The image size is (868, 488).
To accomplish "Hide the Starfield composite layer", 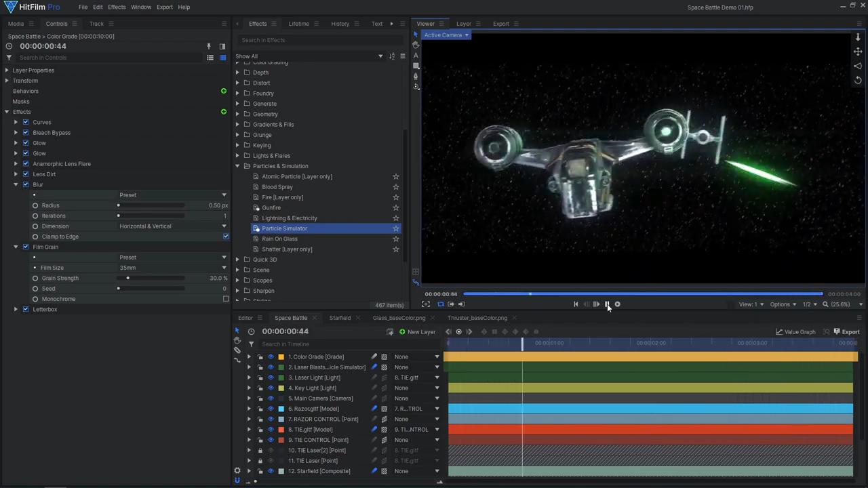I will pos(271,471).
